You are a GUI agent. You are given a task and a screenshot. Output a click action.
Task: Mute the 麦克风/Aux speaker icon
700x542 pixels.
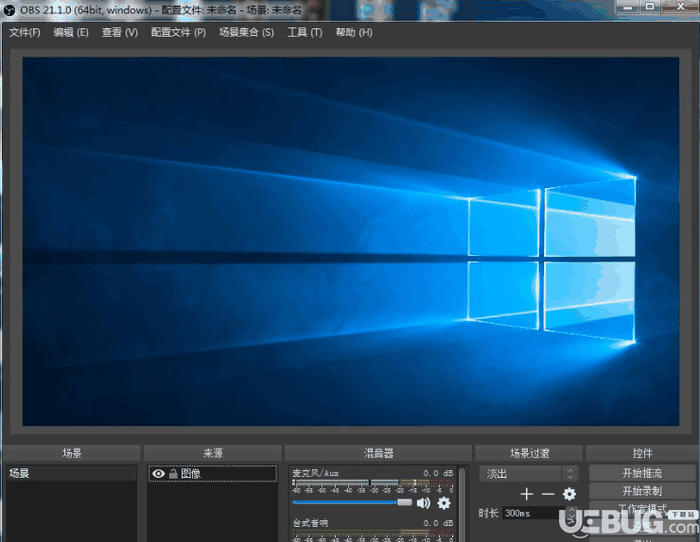click(423, 503)
